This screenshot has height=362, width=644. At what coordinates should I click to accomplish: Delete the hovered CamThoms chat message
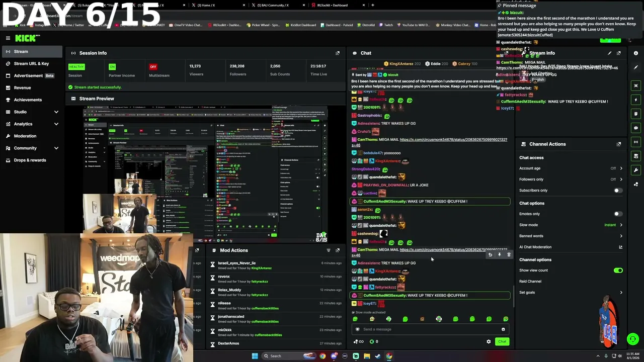pos(509,255)
